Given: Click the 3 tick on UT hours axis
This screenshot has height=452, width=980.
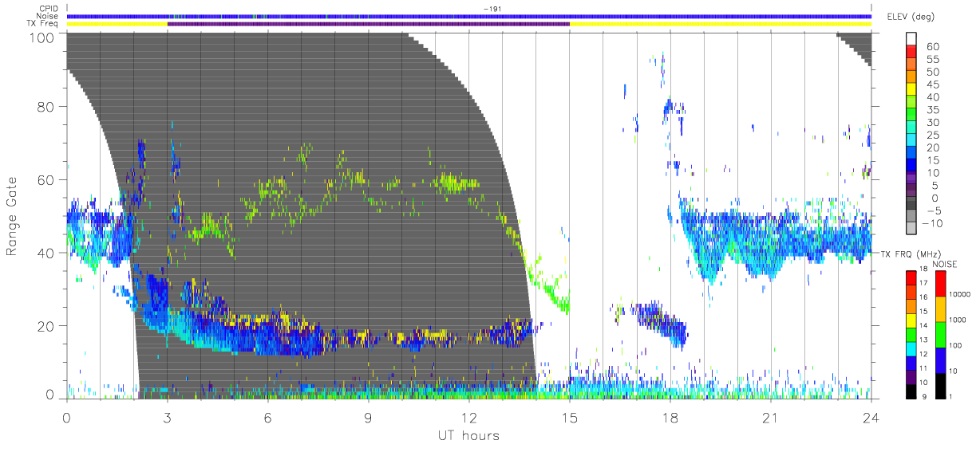Looking at the screenshot, I should [168, 417].
